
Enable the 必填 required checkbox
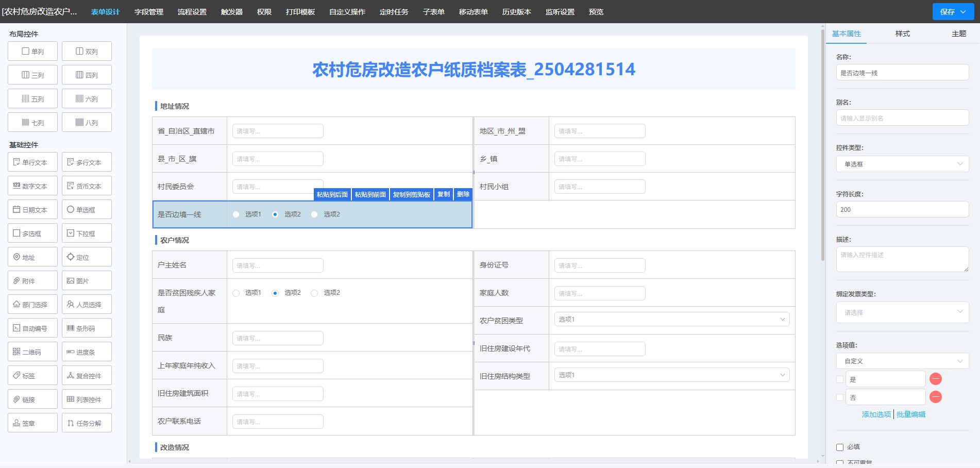(x=840, y=447)
